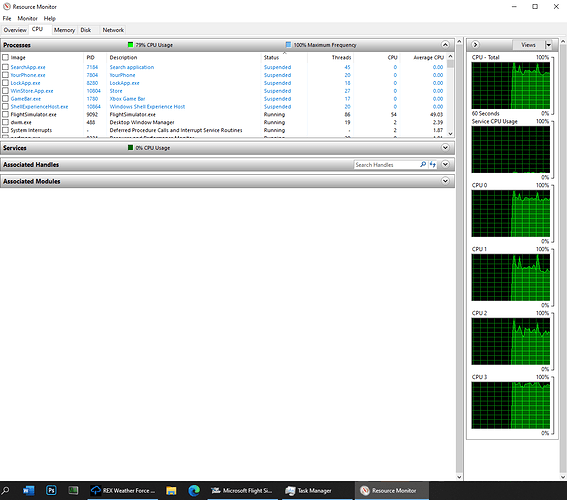567x500 pixels.
Task: Switch to the Network tab
Action: point(113,30)
